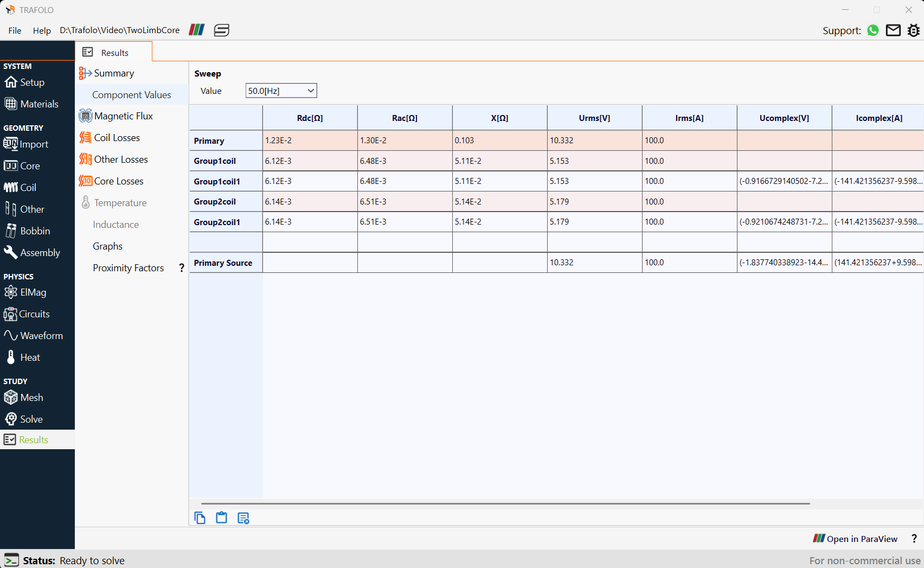The image size is (924, 568).
Task: Open Setup in the System section
Action: click(25, 82)
